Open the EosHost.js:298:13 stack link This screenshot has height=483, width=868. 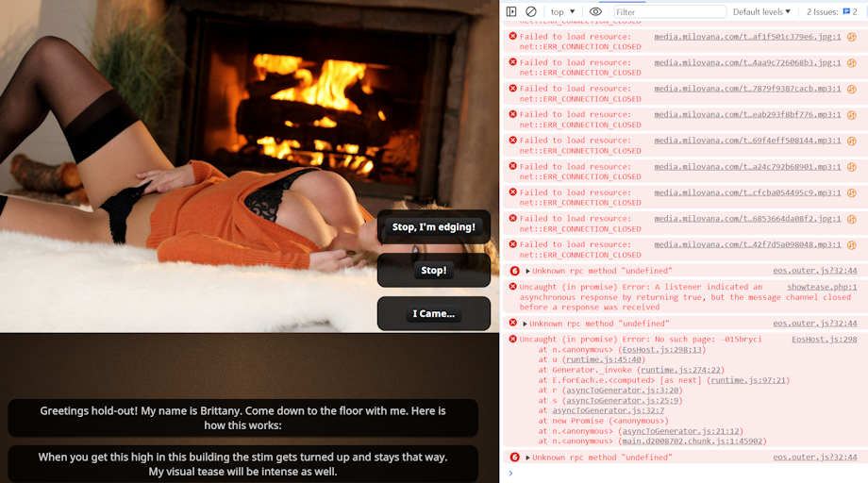click(x=662, y=350)
